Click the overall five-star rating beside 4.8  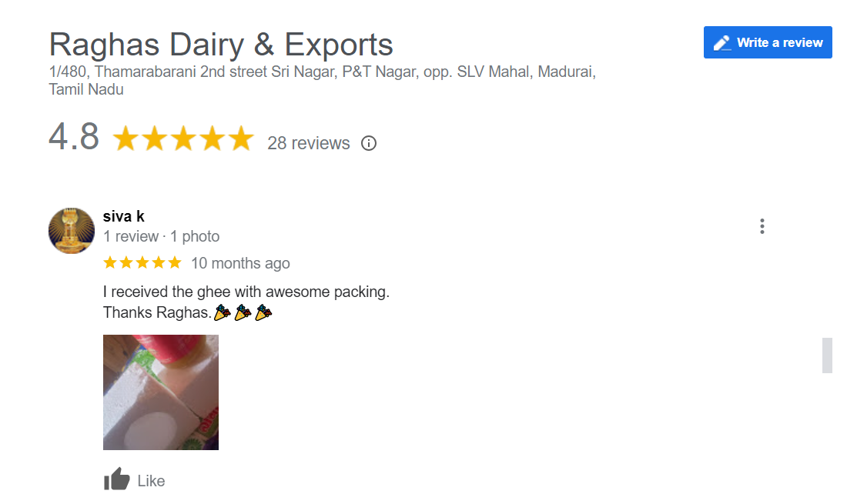tap(182, 139)
